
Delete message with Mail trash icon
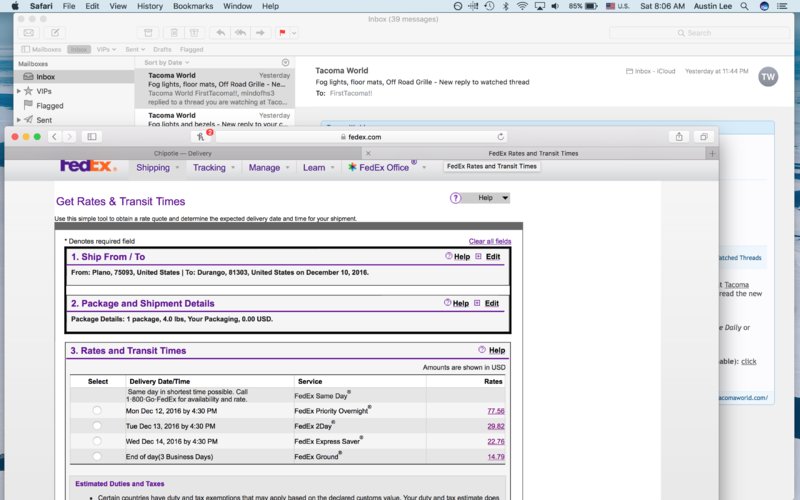point(174,33)
